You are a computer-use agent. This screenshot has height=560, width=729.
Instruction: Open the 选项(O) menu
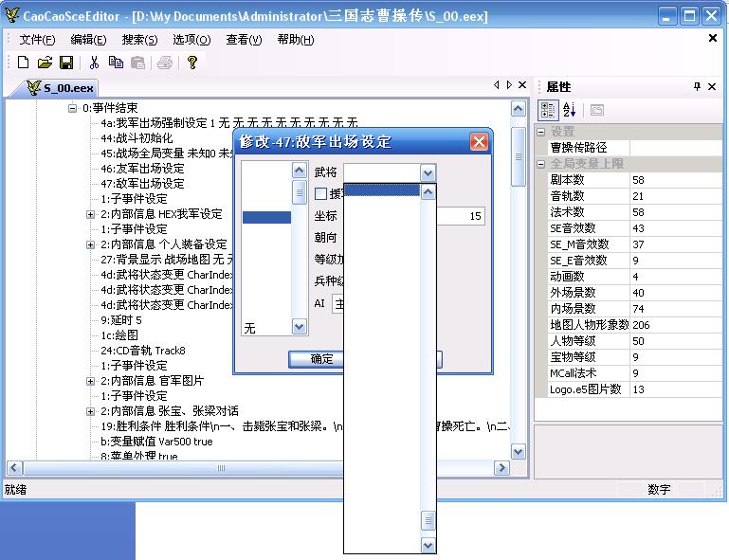click(191, 40)
